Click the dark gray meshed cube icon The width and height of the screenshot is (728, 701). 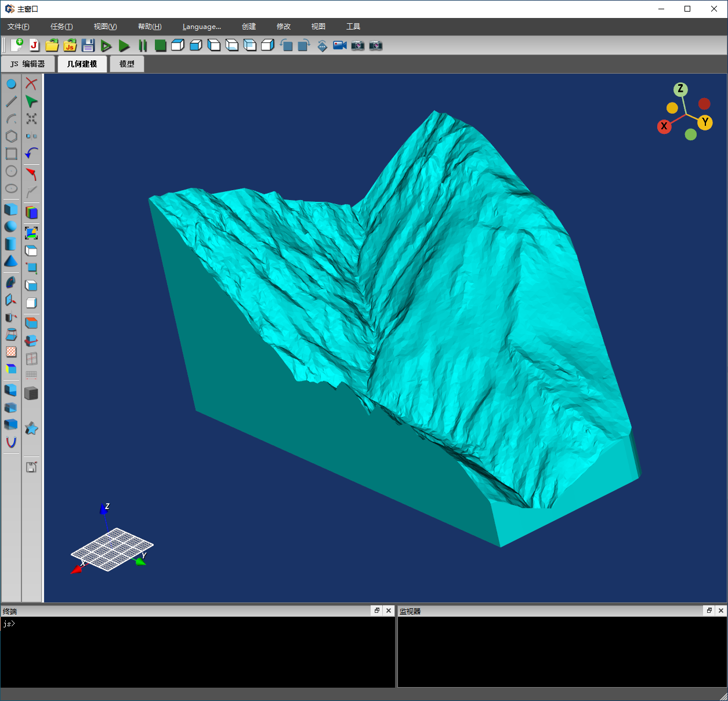point(31,394)
